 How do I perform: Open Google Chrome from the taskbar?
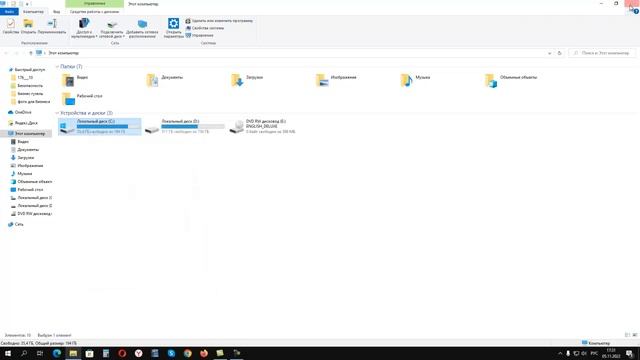pos(187,353)
